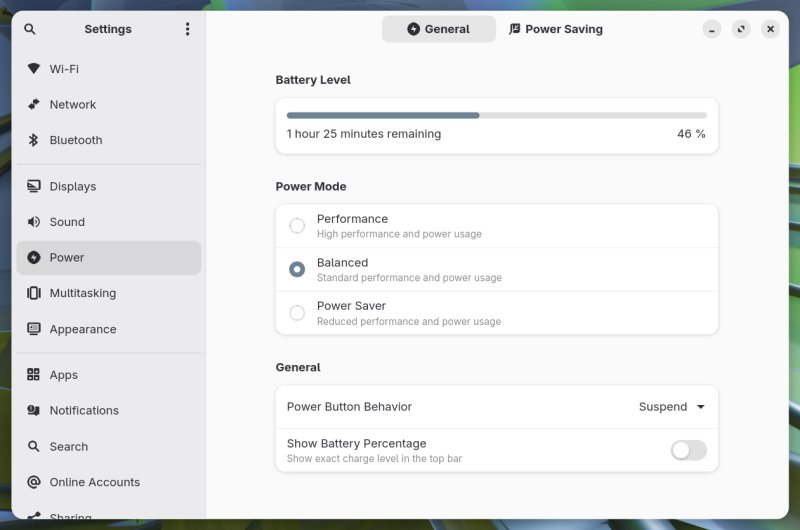The height and width of the screenshot is (530, 800).
Task: Open Wi-Fi settings label
Action: tap(64, 69)
